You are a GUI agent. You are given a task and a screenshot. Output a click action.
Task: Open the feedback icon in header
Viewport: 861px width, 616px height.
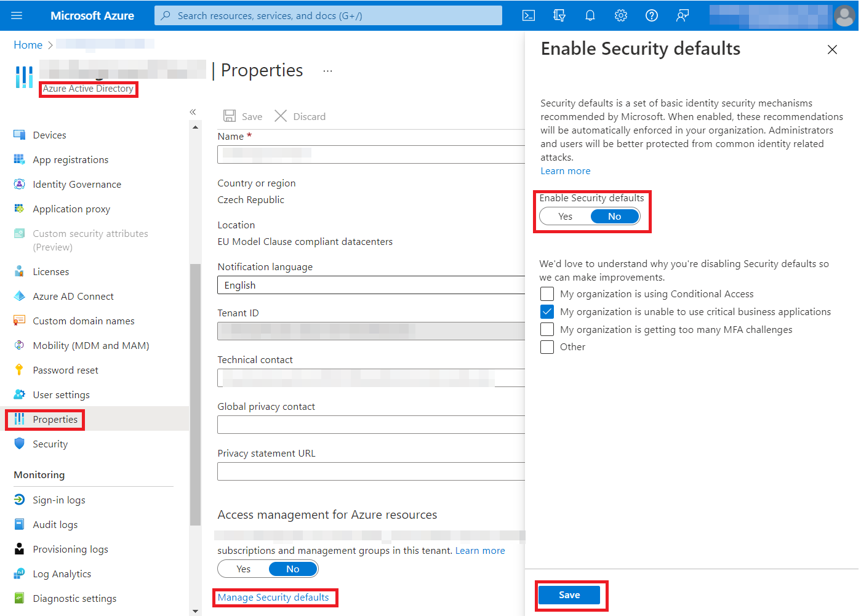682,15
